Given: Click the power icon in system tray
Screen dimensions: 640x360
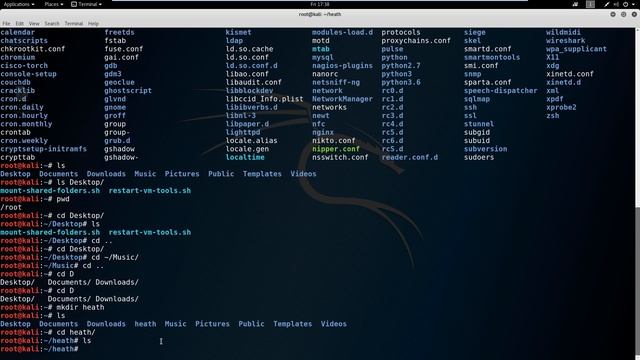Looking at the screenshot, I should [x=625, y=4].
